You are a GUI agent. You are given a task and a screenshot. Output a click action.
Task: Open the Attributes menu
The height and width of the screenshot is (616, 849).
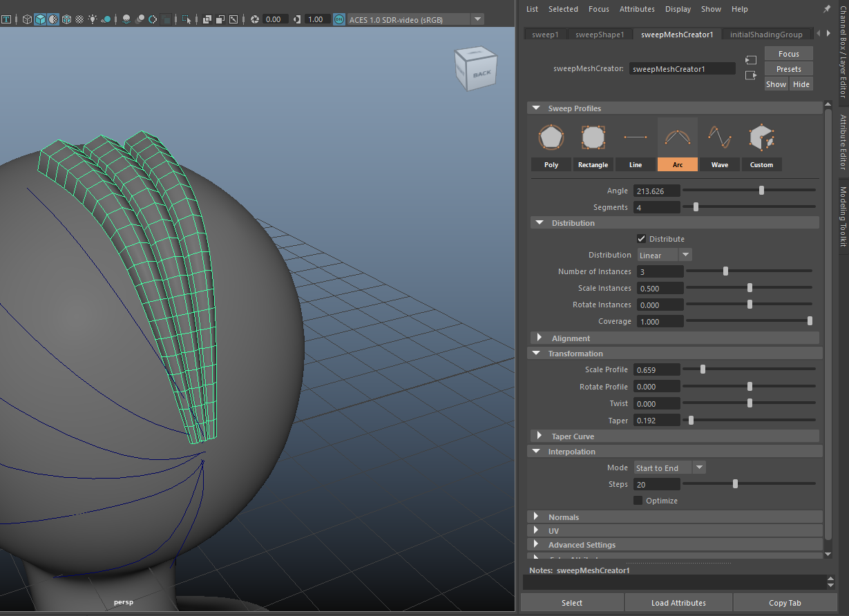click(x=637, y=9)
